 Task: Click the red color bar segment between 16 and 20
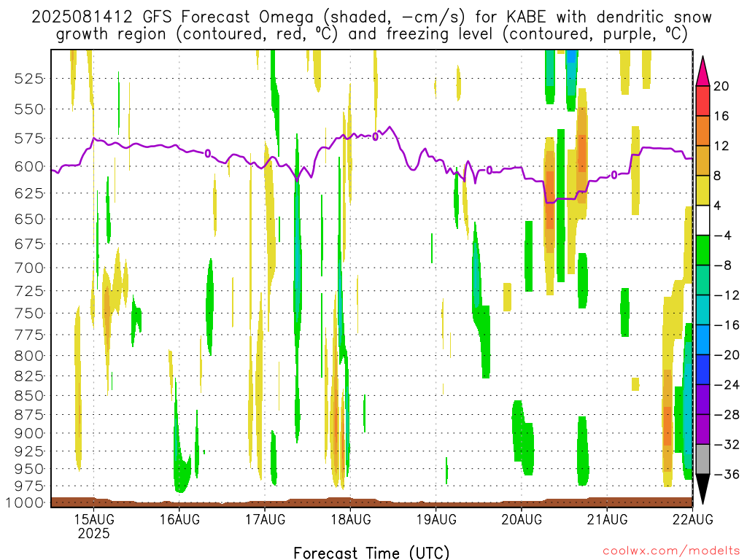coord(703,101)
